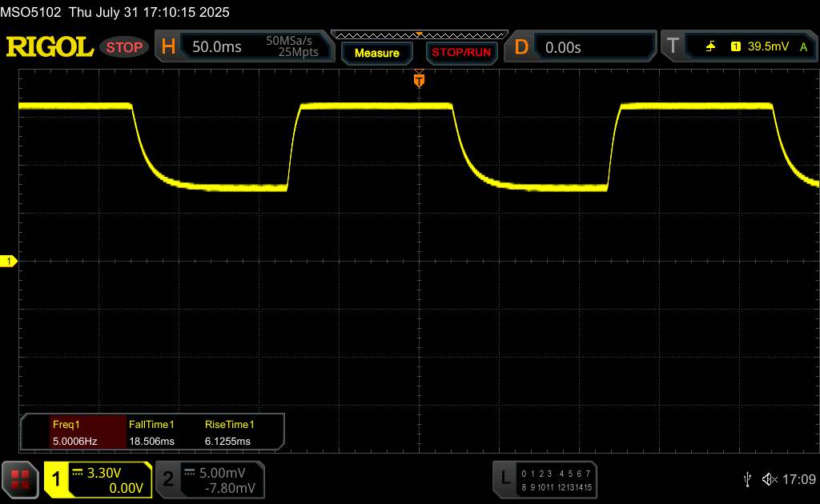The height and width of the screenshot is (504, 820).
Task: Click the T trigger label icon
Action: pyautogui.click(x=673, y=46)
